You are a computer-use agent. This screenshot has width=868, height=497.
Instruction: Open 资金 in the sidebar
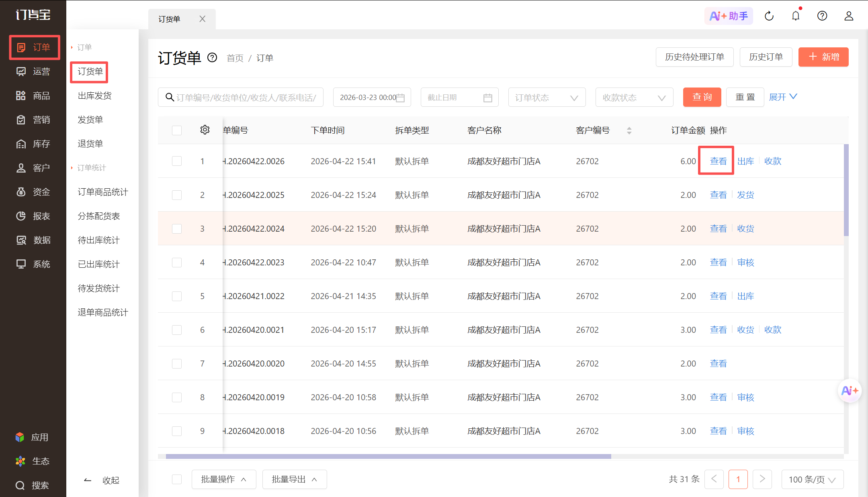pyautogui.click(x=33, y=192)
